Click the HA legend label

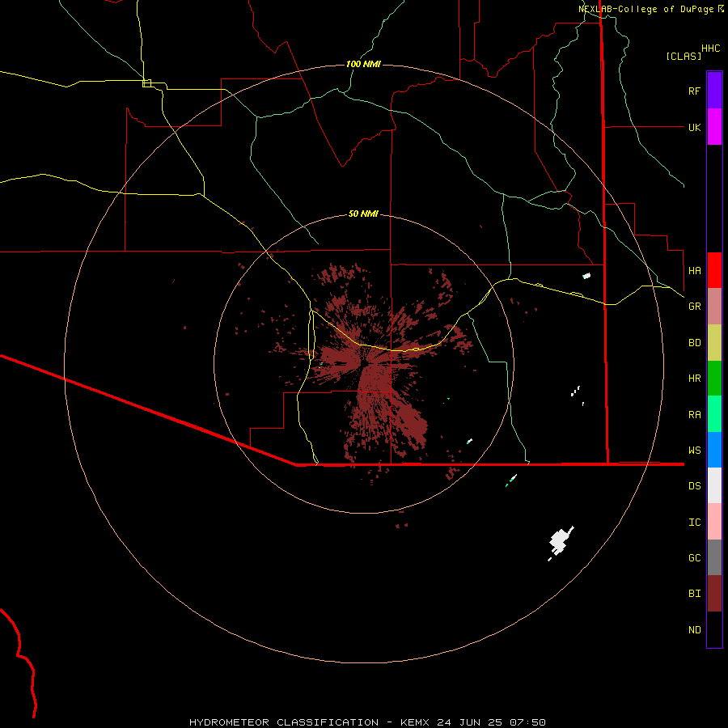click(x=694, y=271)
